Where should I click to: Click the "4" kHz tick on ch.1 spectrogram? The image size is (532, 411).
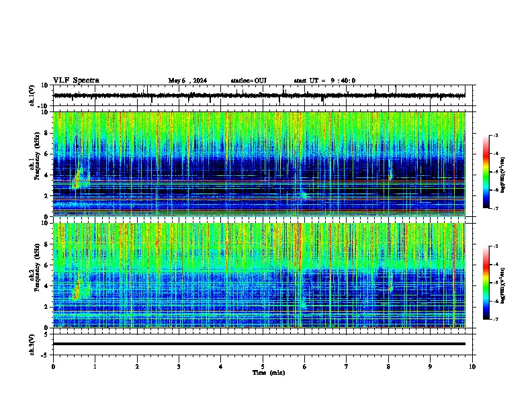click(x=46, y=175)
